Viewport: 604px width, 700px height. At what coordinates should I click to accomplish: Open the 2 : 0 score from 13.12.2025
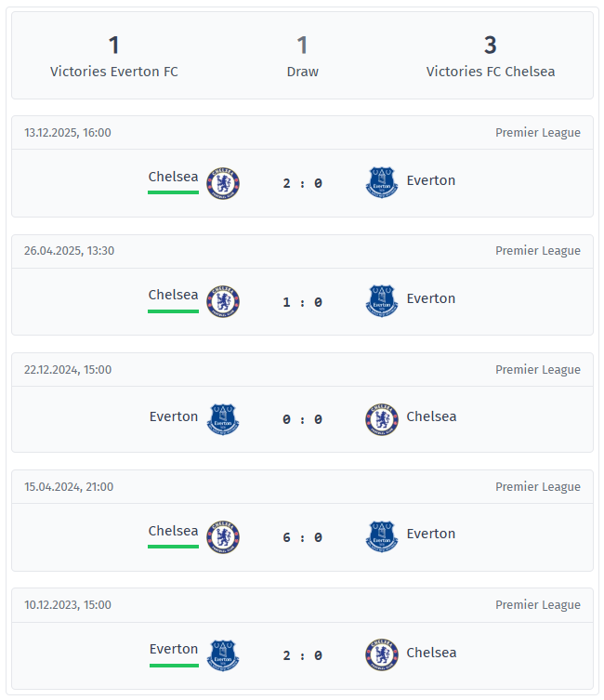[302, 183]
